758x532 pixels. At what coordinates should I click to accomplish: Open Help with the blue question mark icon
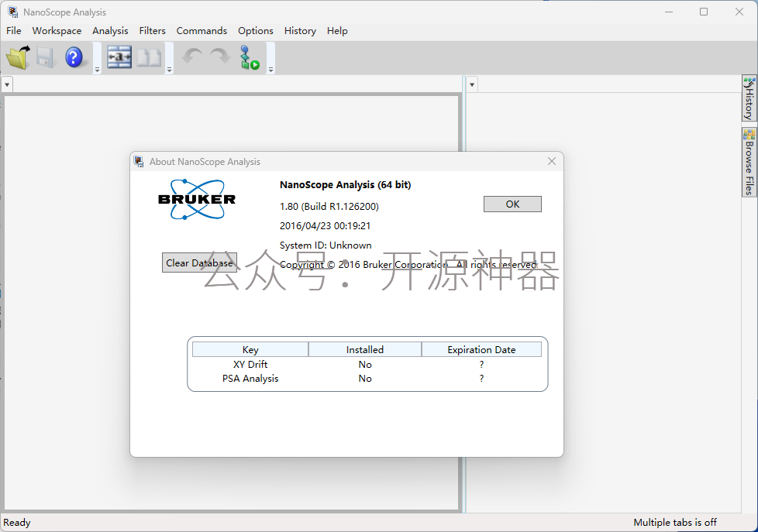[74, 57]
